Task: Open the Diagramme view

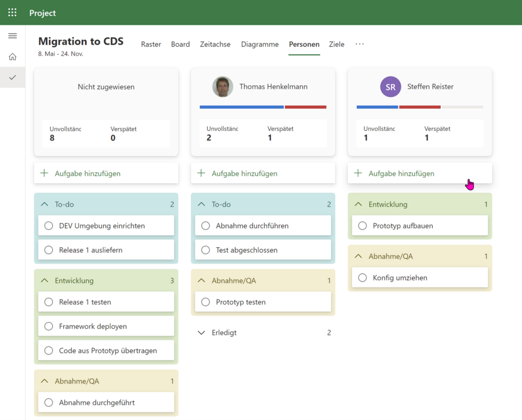Action: point(260,44)
